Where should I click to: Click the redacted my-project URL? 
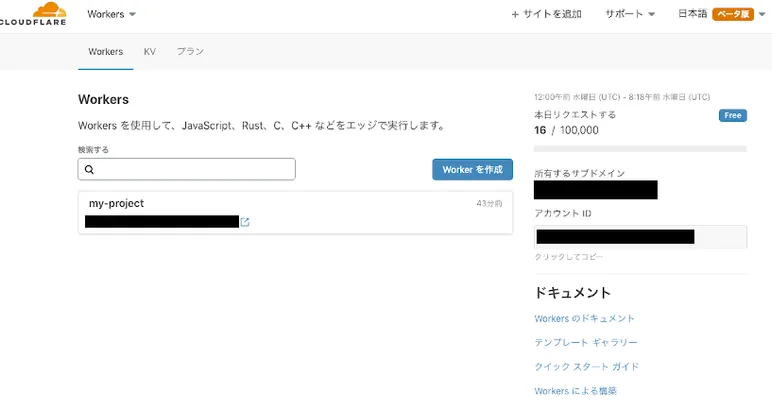(x=162, y=221)
